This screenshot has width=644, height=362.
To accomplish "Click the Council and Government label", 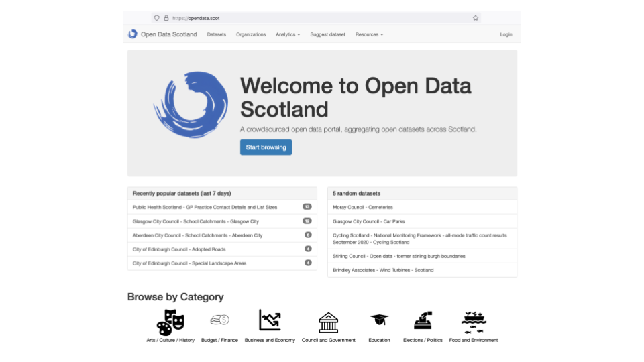I will pos(329,340).
